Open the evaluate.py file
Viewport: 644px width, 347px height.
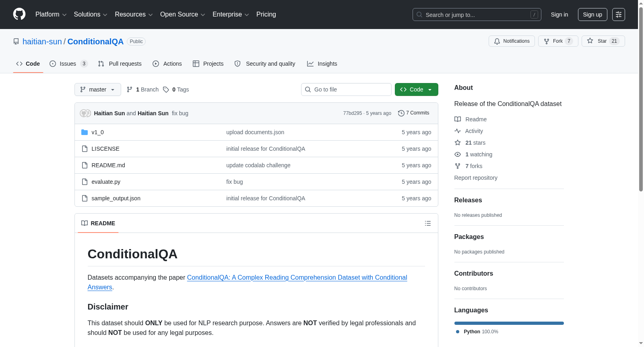[106, 182]
